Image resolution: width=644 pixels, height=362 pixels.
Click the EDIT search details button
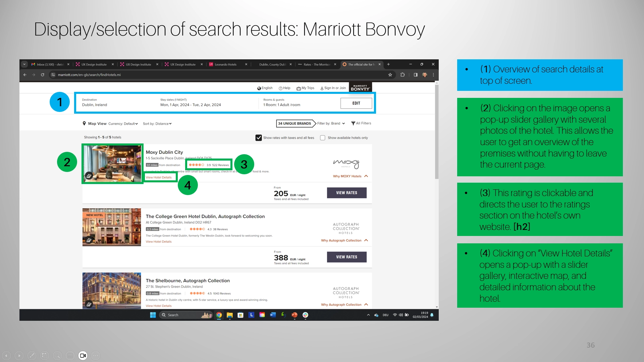tap(356, 103)
